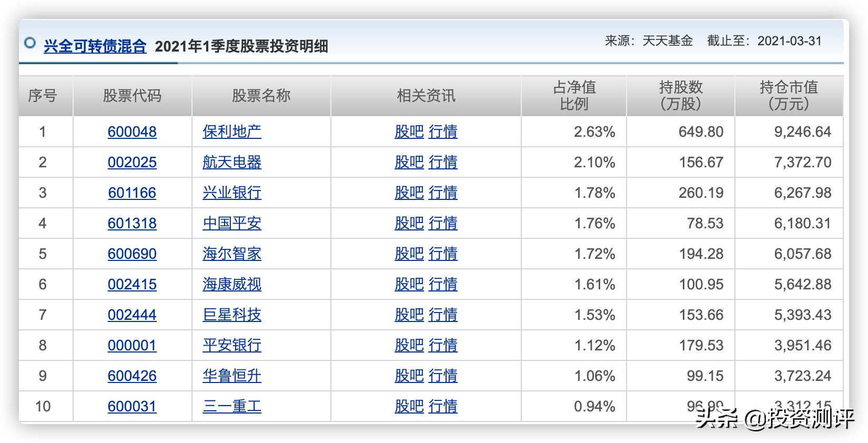Open the 巨星科技 stock name link
Image resolution: width=868 pixels, height=443 pixels.
point(232,315)
